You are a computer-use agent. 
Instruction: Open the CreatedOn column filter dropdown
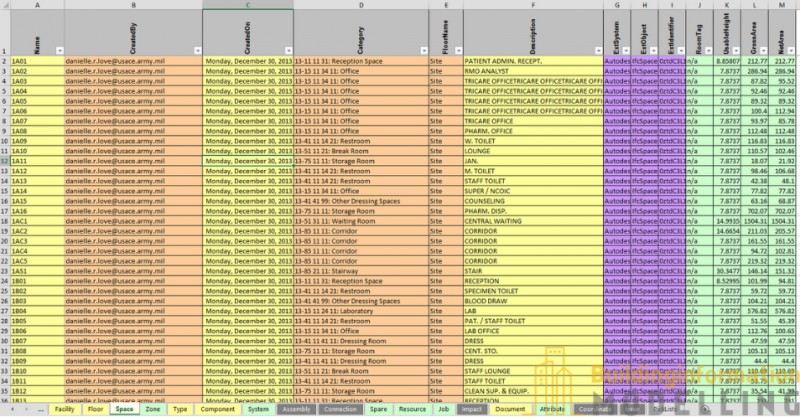coord(288,51)
